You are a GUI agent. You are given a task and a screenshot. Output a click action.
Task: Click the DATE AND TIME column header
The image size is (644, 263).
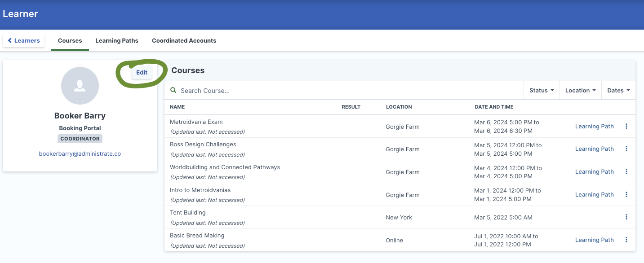click(494, 107)
